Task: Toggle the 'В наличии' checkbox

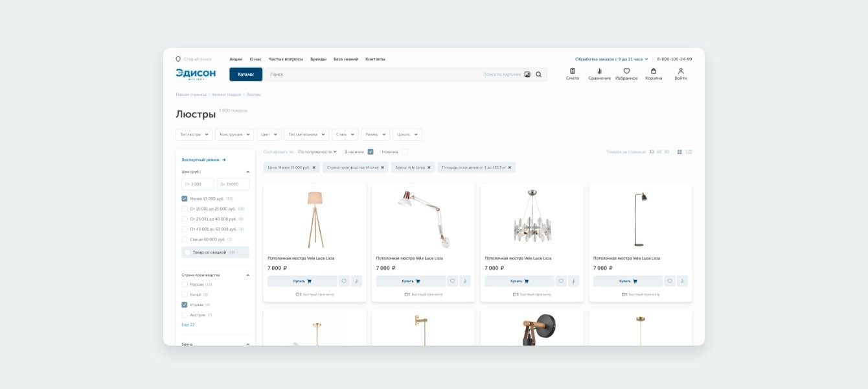Action: pos(371,152)
